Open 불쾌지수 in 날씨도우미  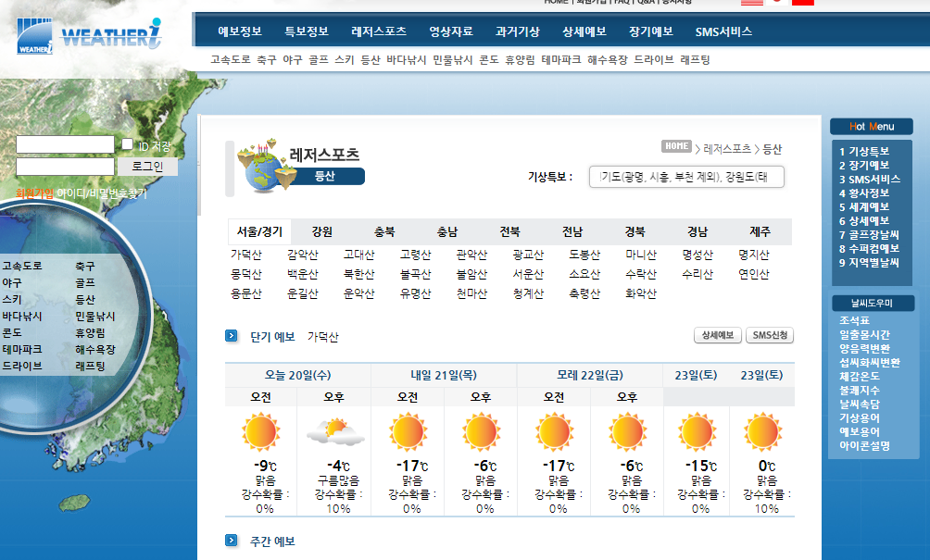[860, 391]
